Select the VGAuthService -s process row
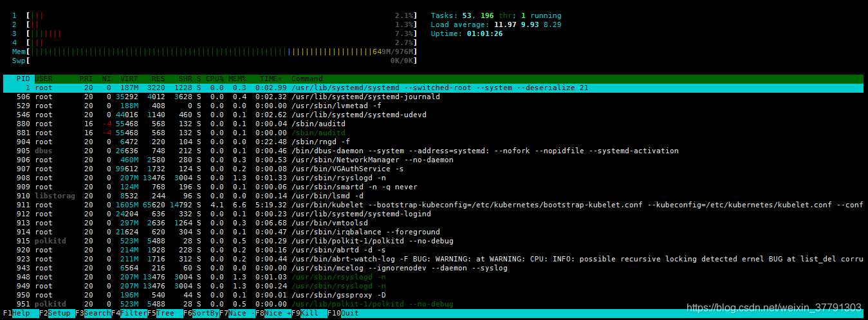 [434, 169]
